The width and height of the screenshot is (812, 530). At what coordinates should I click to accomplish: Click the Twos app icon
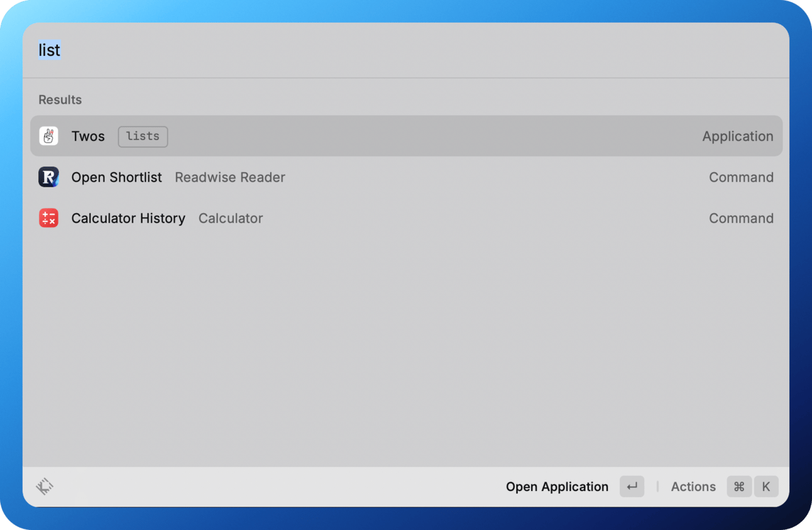click(x=48, y=136)
